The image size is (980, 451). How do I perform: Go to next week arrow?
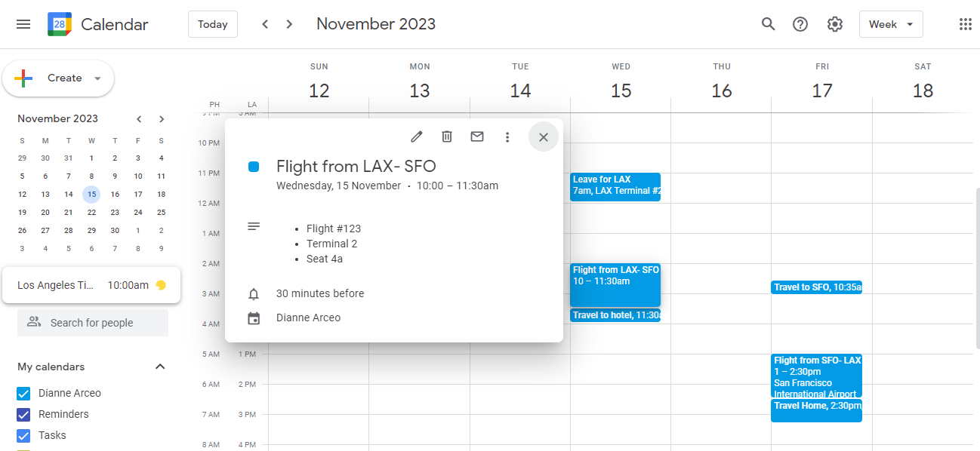click(x=289, y=24)
